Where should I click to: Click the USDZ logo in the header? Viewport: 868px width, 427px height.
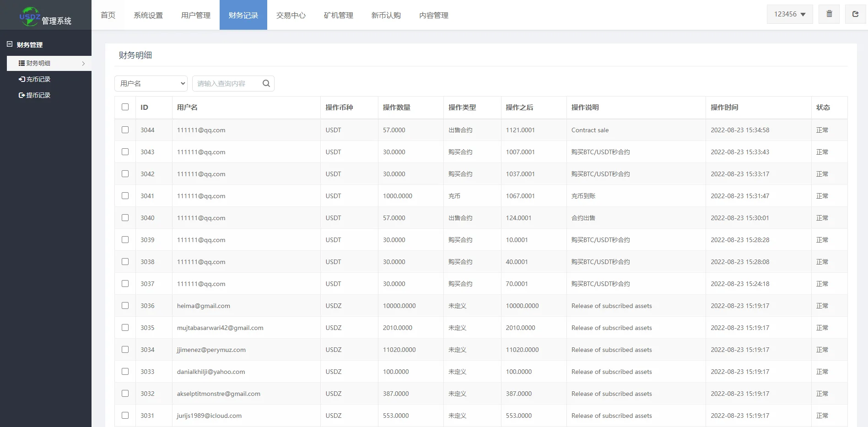click(29, 15)
